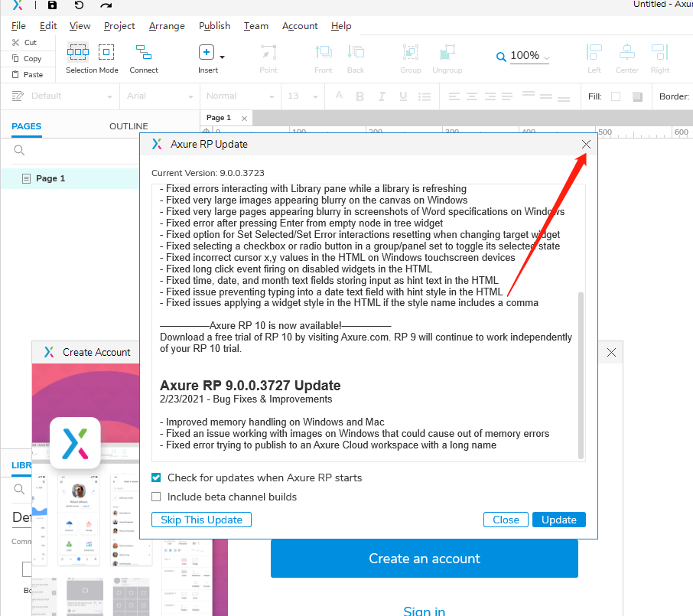Toggle bold text formatting
Viewport: 693px width, 616px height.
(x=360, y=96)
